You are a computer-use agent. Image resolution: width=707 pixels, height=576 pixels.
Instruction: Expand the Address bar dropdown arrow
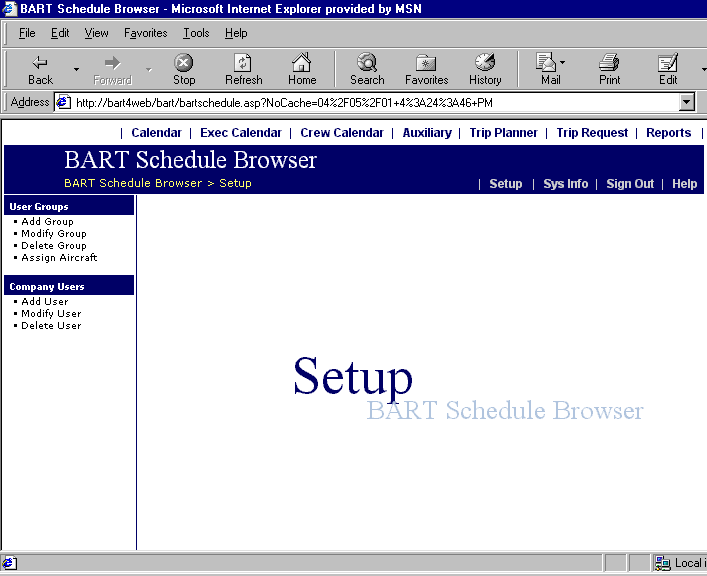[x=686, y=102]
